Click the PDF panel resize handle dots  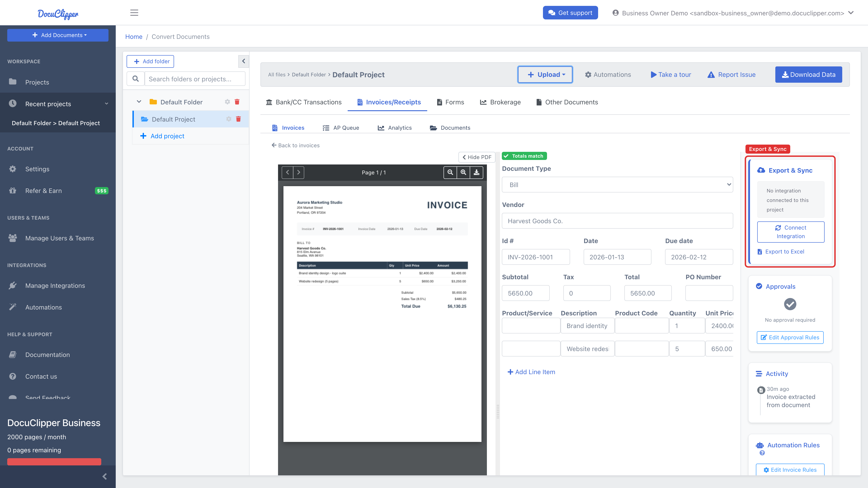pos(498,412)
